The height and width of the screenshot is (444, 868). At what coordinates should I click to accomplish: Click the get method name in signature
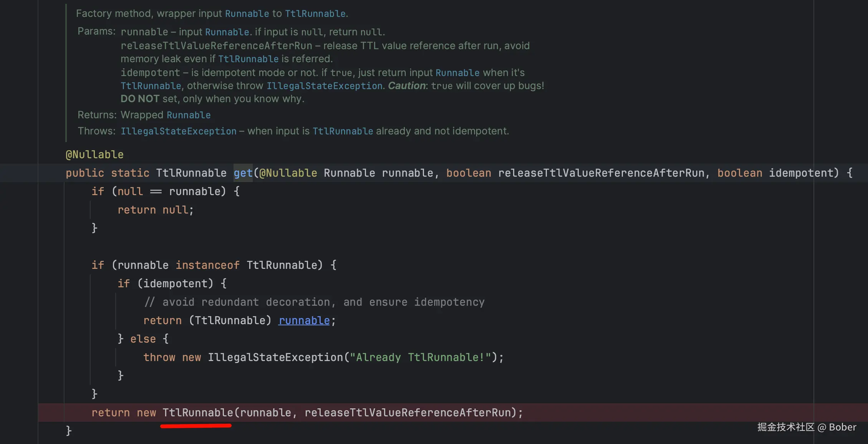(243, 173)
